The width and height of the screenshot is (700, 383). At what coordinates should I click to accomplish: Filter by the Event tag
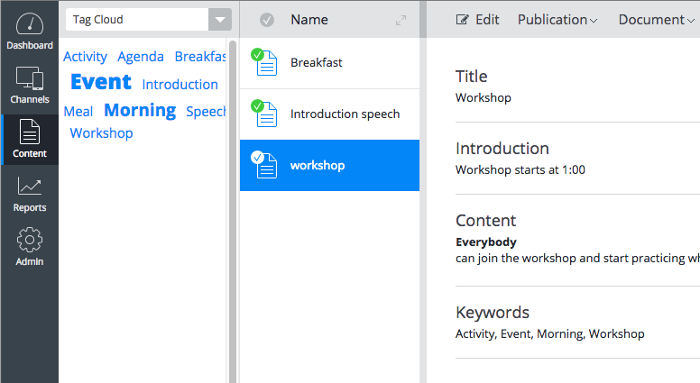pos(101,82)
